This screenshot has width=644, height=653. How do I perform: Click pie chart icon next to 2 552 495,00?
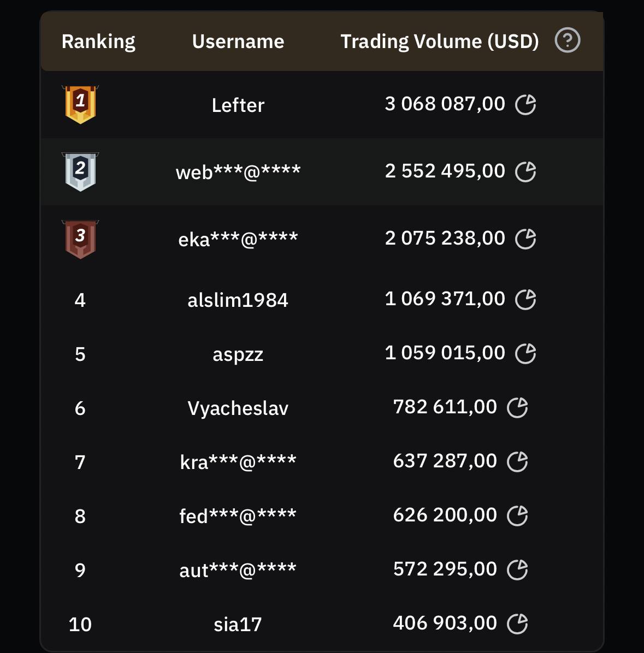[525, 171]
